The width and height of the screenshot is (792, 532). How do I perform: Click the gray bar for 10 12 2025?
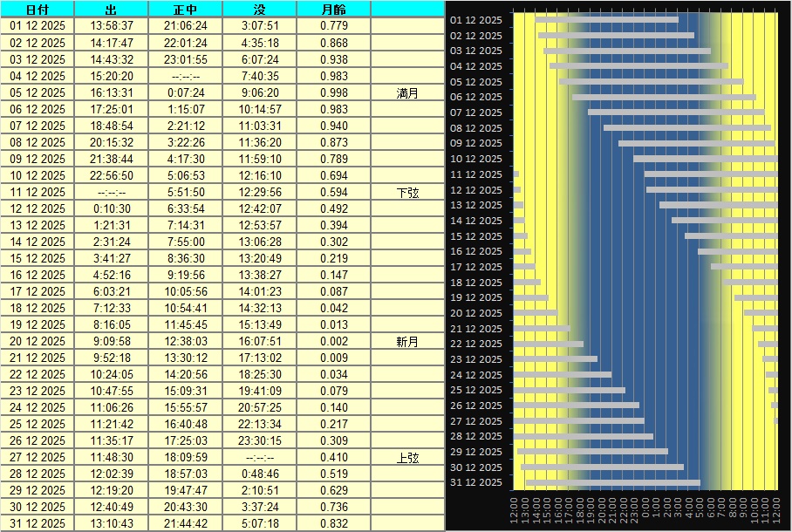705,159
